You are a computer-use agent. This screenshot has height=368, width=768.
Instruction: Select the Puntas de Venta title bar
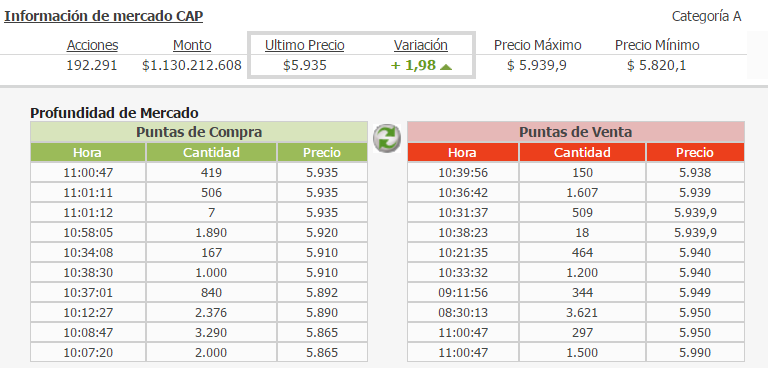pyautogui.click(x=576, y=132)
